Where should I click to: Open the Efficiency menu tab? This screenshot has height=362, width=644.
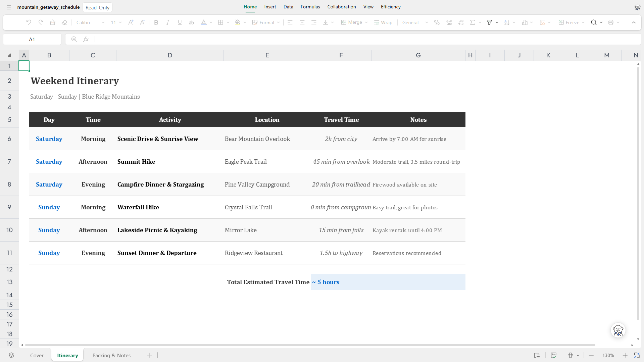coord(391,7)
